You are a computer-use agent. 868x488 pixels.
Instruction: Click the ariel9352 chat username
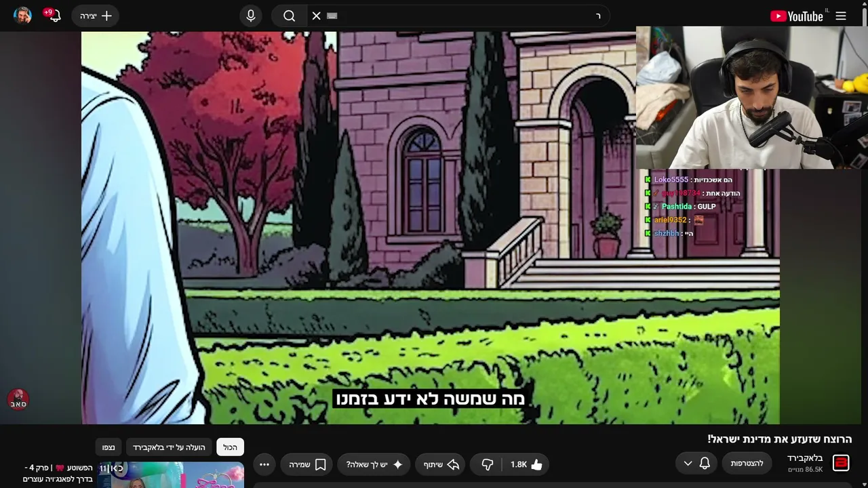(x=671, y=220)
